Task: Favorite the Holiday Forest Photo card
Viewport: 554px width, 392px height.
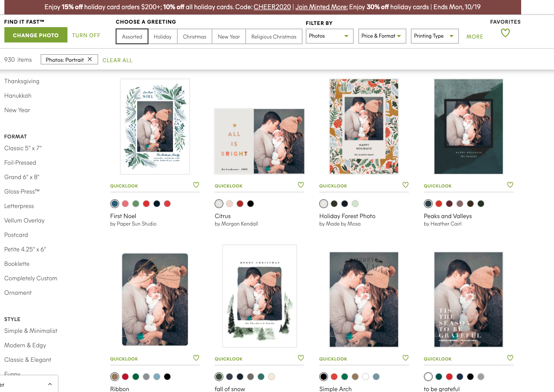Action: 406,185
